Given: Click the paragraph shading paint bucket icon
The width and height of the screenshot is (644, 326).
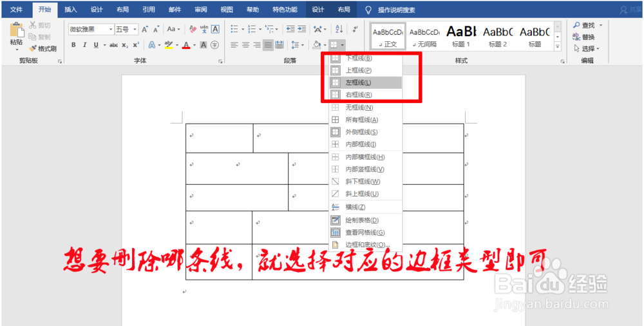Looking at the screenshot, I should (317, 44).
